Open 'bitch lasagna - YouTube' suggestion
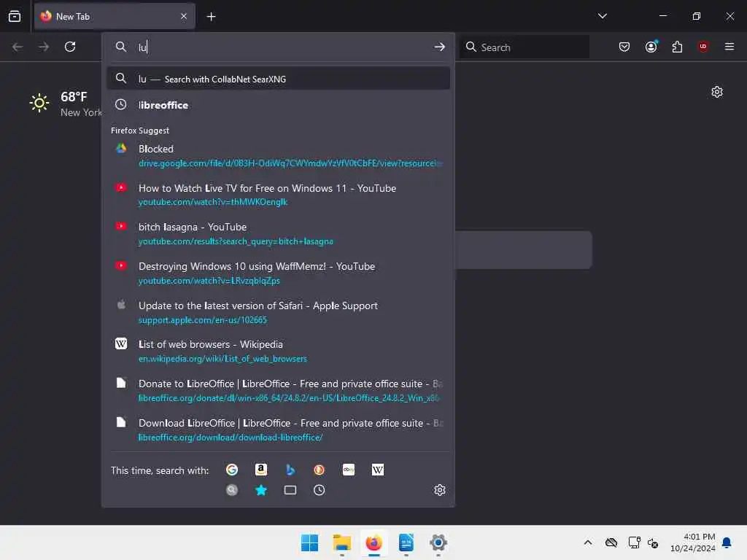The width and height of the screenshot is (747, 560). [x=278, y=234]
